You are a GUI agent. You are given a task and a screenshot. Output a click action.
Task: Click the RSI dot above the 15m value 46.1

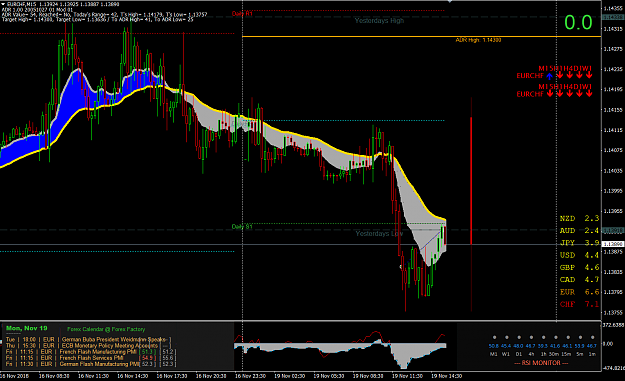(x=568, y=337)
